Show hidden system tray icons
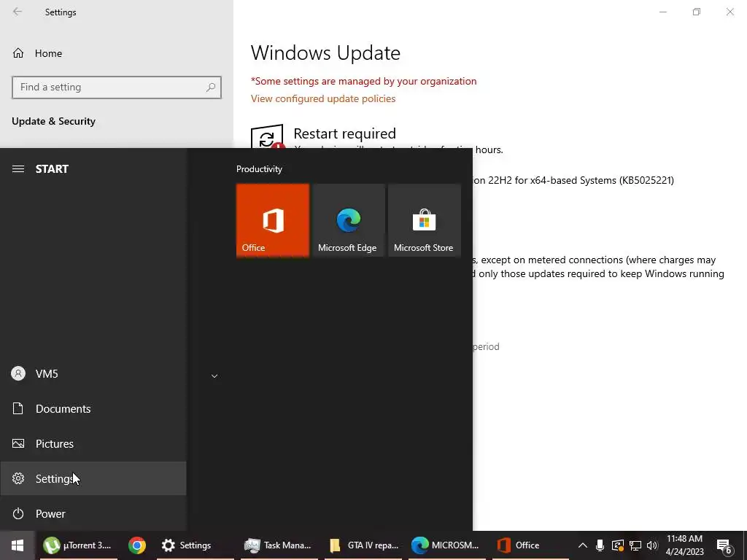Screen dimensions: 747x560 coord(582,545)
